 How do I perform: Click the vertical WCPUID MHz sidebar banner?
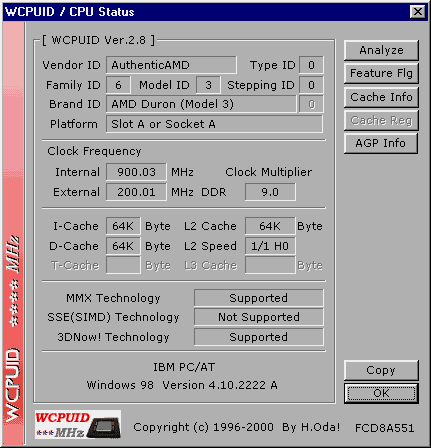(13, 233)
